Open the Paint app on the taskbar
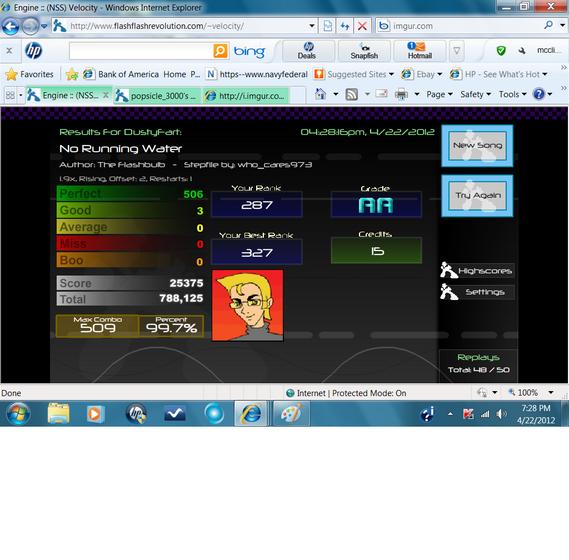The image size is (569, 560). [x=291, y=413]
